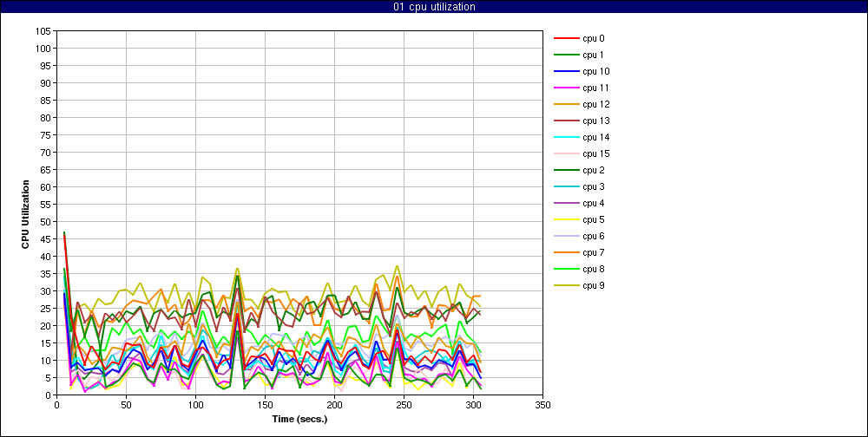Click the 50 x-axis tick label

(x=126, y=406)
